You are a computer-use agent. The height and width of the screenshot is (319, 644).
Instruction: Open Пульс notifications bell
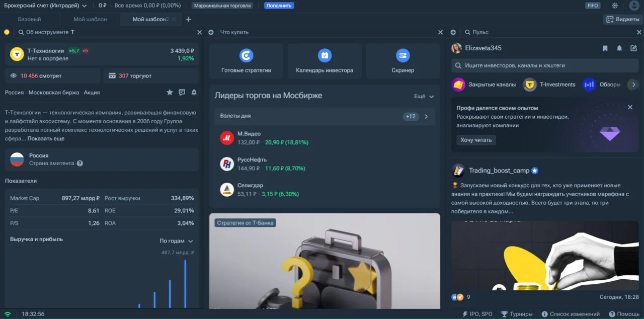(619, 48)
